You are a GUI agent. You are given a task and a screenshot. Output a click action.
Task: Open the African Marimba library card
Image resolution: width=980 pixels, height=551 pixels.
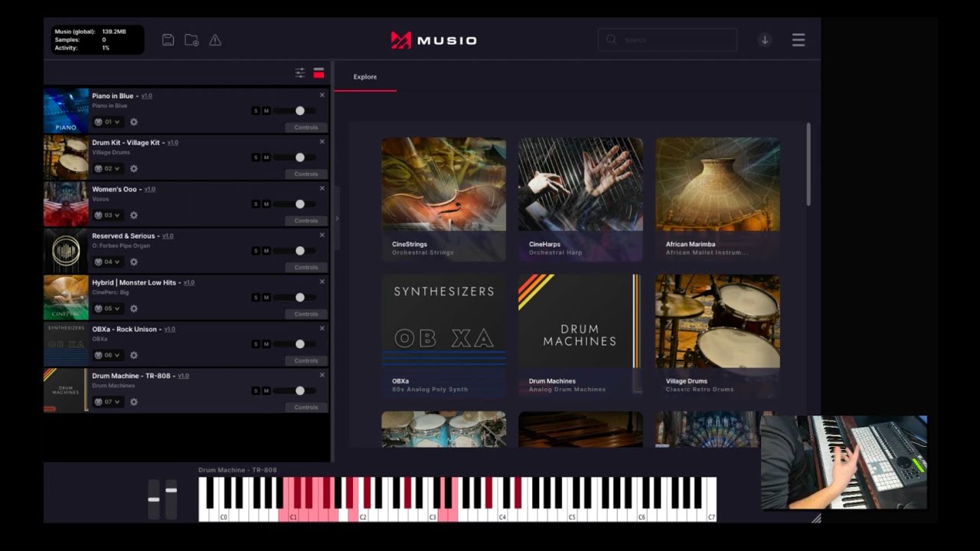(717, 199)
